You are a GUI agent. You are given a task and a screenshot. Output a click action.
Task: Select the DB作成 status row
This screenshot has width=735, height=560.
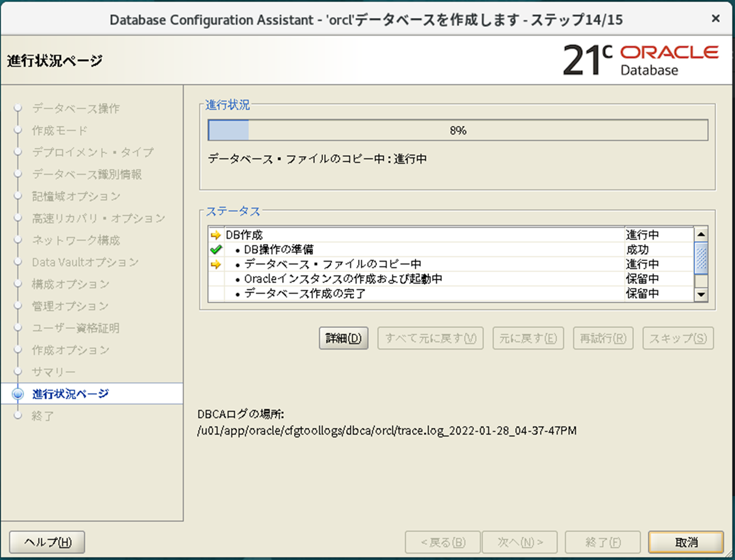[451, 235]
